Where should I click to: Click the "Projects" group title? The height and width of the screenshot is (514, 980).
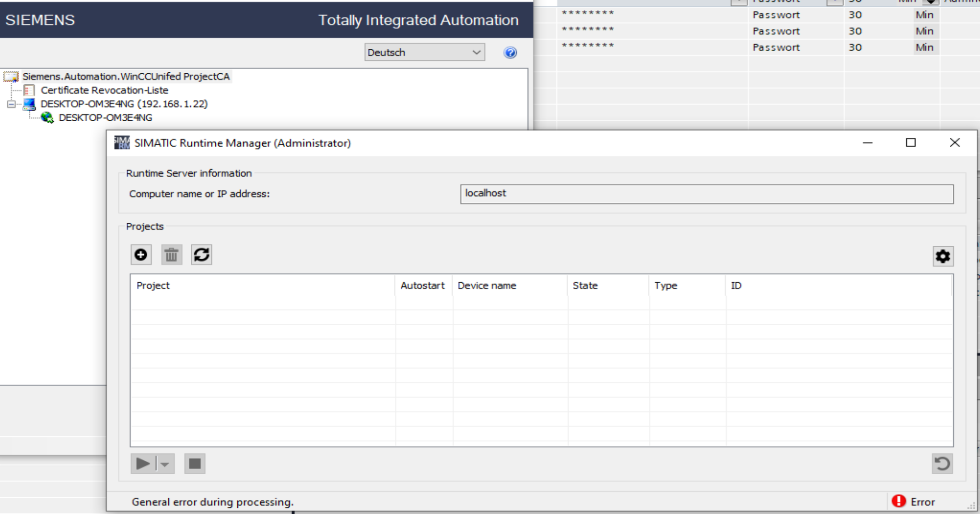[x=145, y=226]
